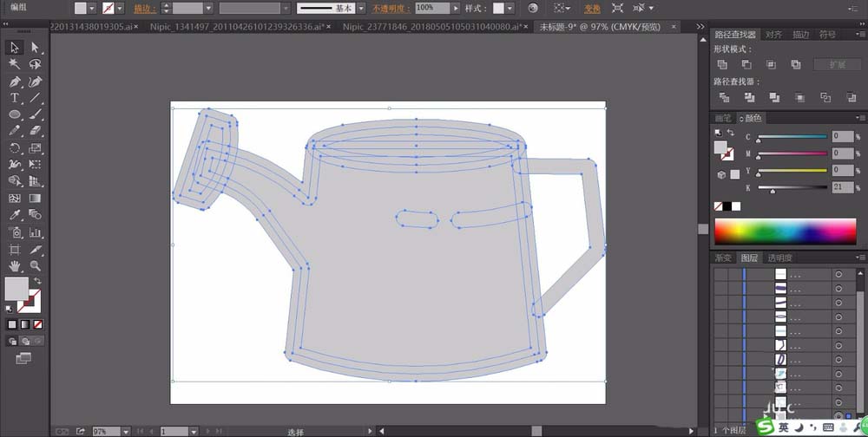Viewport: 868px width, 437px height.
Task: Click Unite shape mode in Pathfinder
Action: (722, 65)
